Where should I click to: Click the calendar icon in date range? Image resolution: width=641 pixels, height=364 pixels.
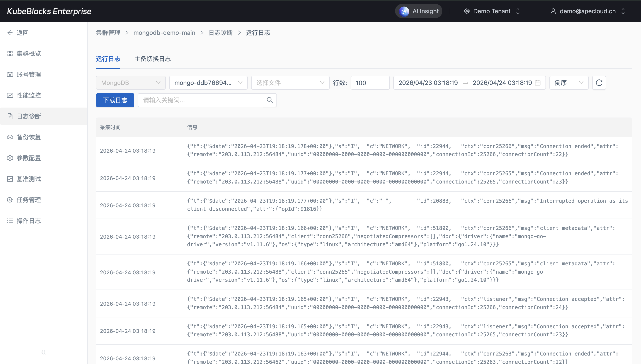(x=537, y=83)
